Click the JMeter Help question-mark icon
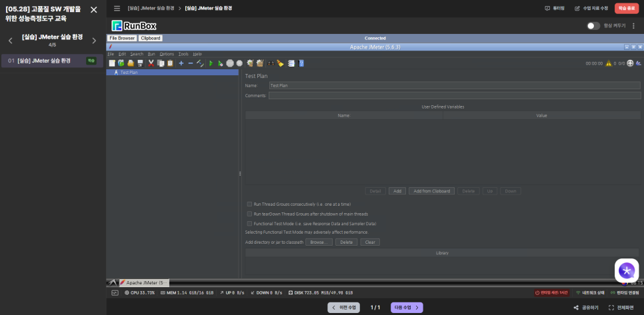Viewport: 644px width, 315px height. point(301,63)
